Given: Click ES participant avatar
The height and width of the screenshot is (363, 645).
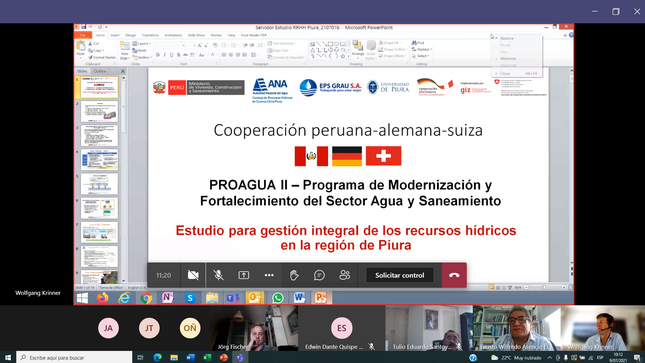Looking at the screenshot, I should tap(341, 328).
